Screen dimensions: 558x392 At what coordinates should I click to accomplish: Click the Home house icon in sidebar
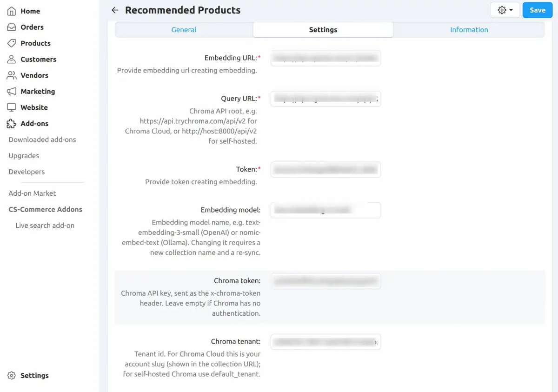(x=12, y=11)
